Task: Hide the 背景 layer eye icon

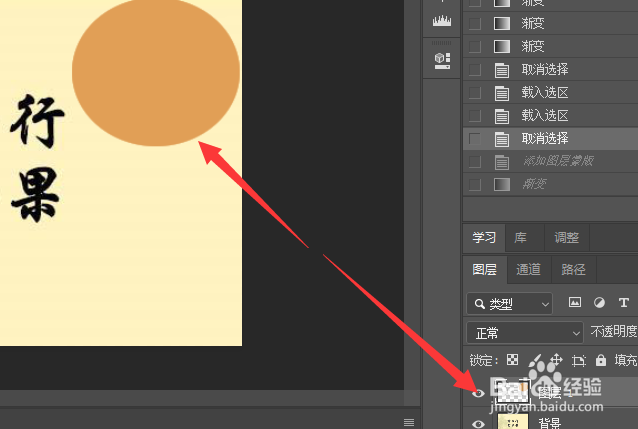Action: tap(478, 423)
